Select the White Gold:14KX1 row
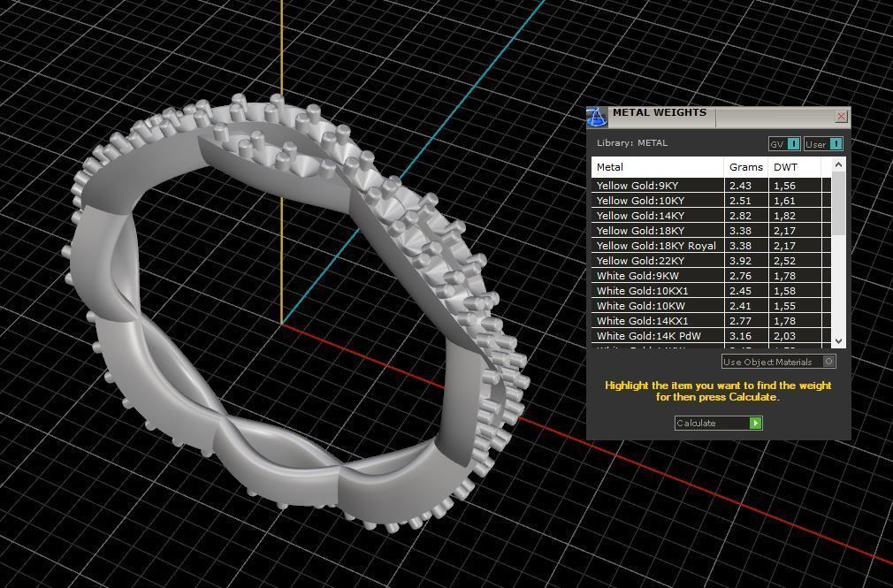 pyautogui.click(x=712, y=321)
